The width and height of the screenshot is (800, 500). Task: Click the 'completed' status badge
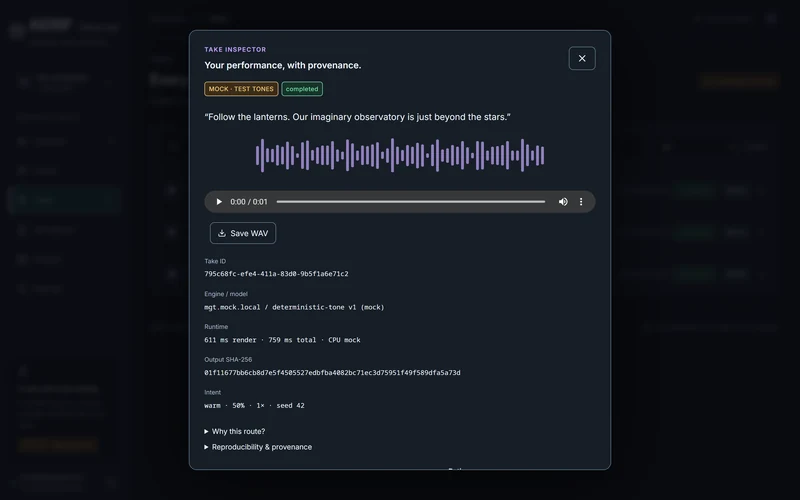(302, 89)
